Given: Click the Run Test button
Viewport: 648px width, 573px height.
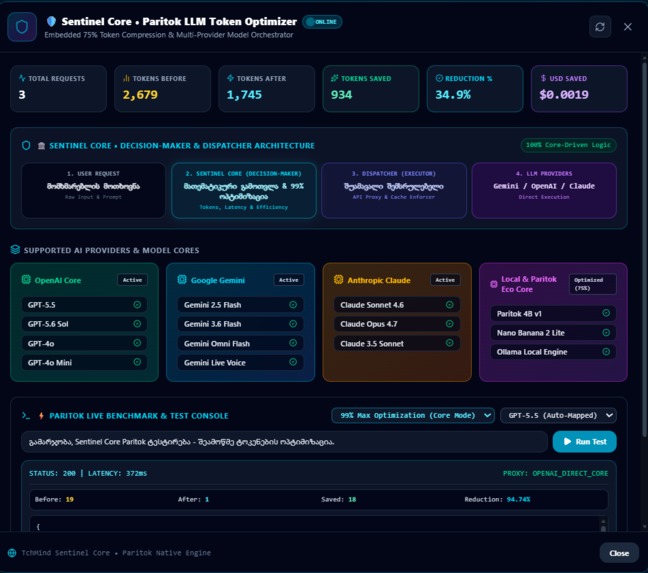Looking at the screenshot, I should coord(584,442).
